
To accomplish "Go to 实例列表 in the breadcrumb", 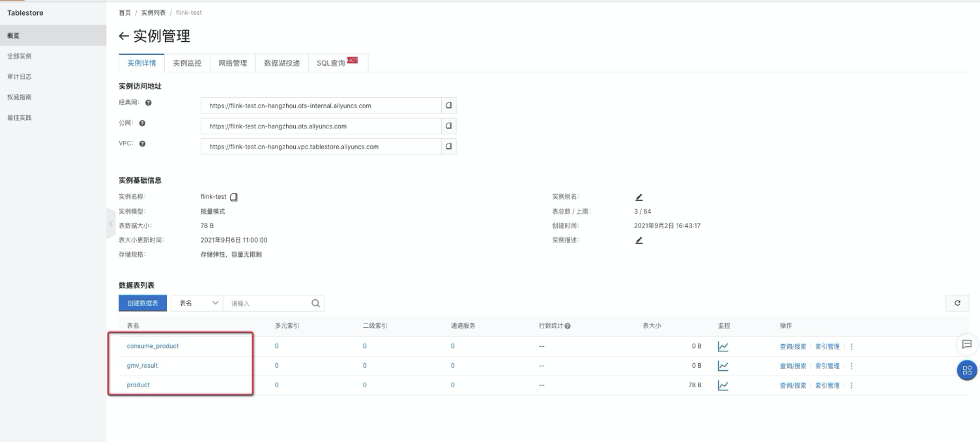I will pos(153,13).
